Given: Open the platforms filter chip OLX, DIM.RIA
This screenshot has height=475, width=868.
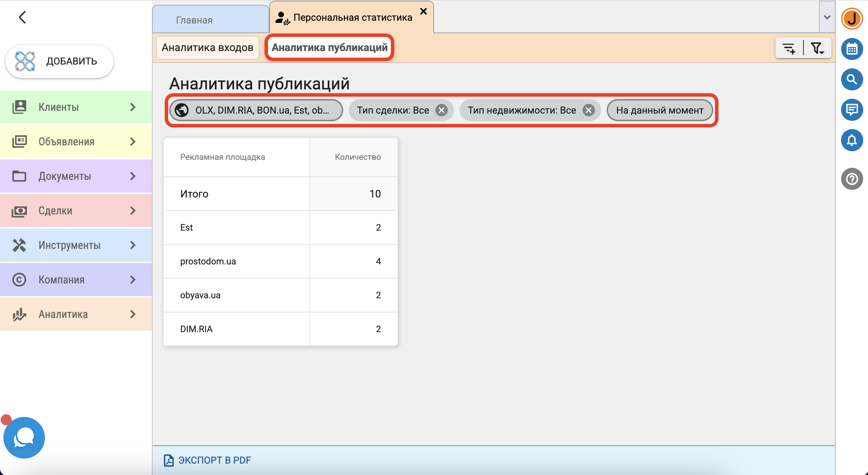Looking at the screenshot, I should (256, 110).
